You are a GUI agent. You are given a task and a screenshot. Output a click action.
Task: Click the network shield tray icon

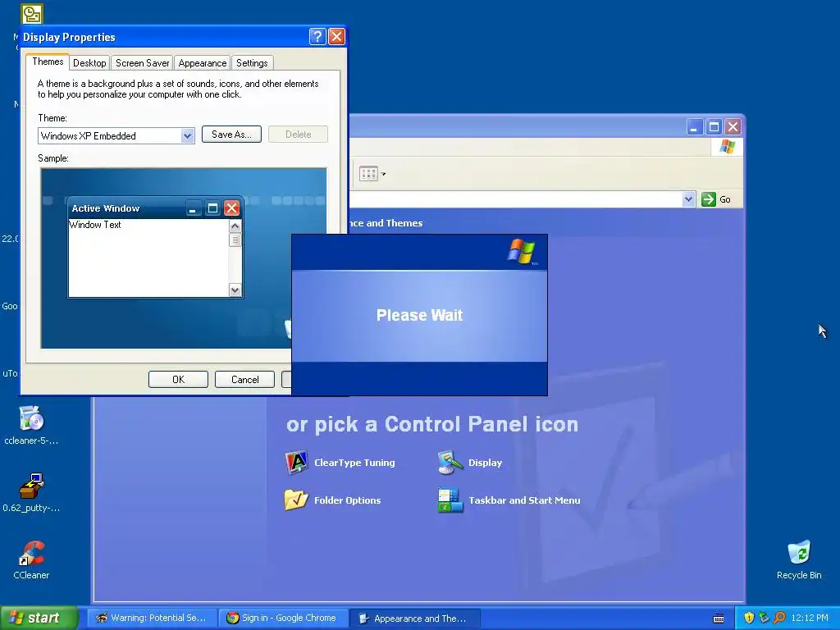tap(764, 618)
